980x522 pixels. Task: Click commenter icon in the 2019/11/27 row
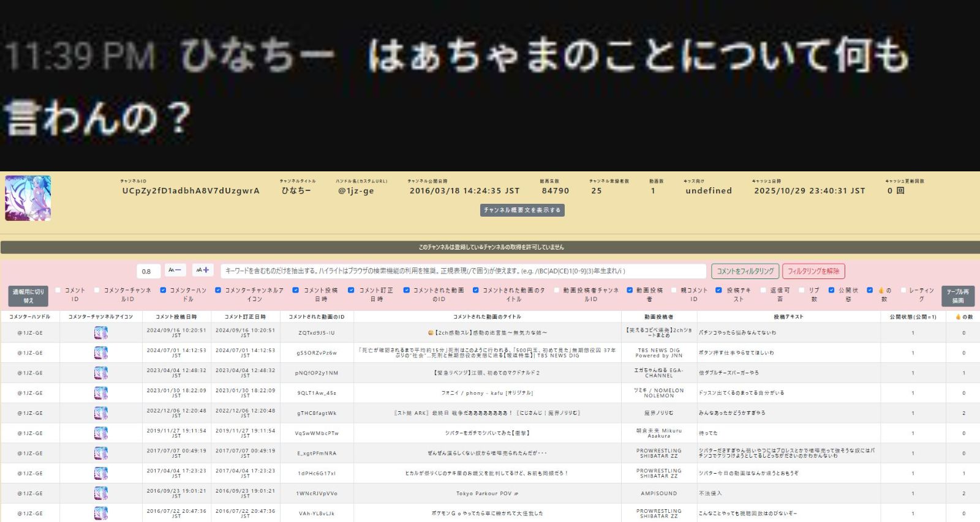(x=101, y=433)
